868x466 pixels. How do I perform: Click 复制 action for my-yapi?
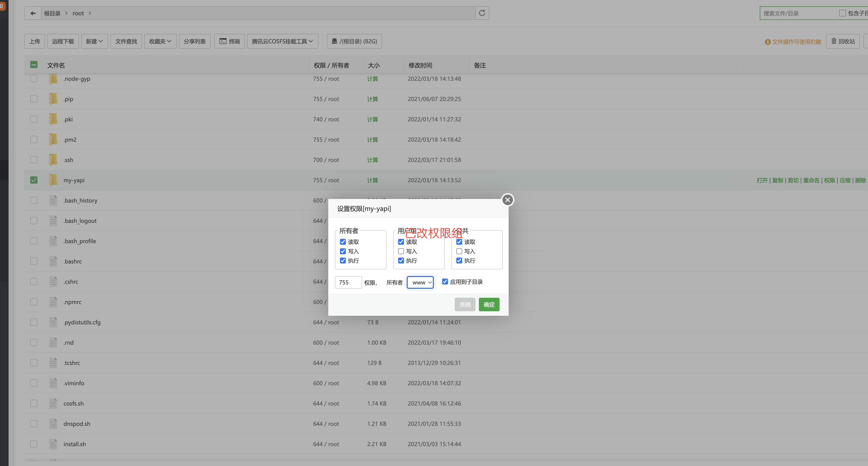tap(777, 180)
